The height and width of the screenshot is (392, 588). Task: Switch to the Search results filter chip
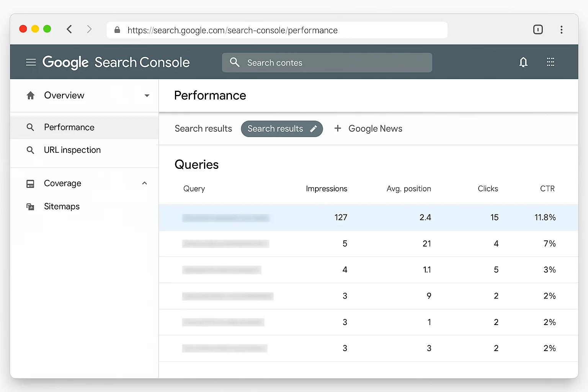tap(276, 129)
